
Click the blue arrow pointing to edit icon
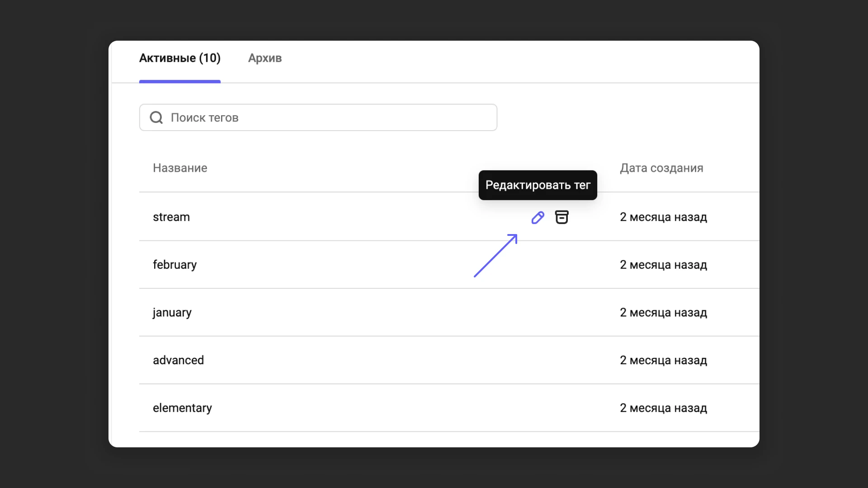(495, 256)
